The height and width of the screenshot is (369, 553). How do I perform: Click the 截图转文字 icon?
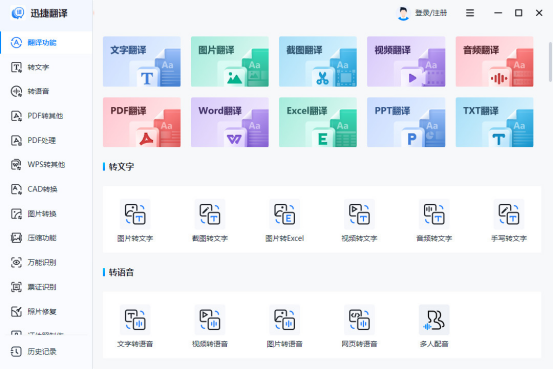click(x=210, y=214)
